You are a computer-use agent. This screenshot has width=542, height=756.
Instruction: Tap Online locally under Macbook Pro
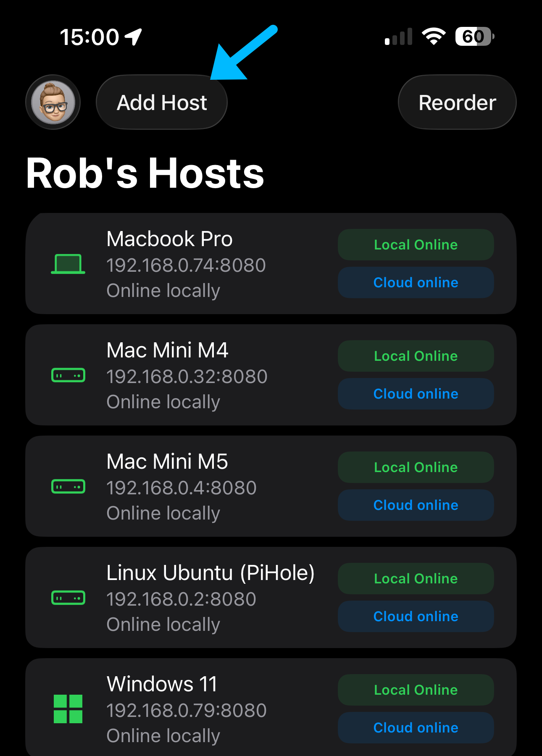click(x=163, y=291)
